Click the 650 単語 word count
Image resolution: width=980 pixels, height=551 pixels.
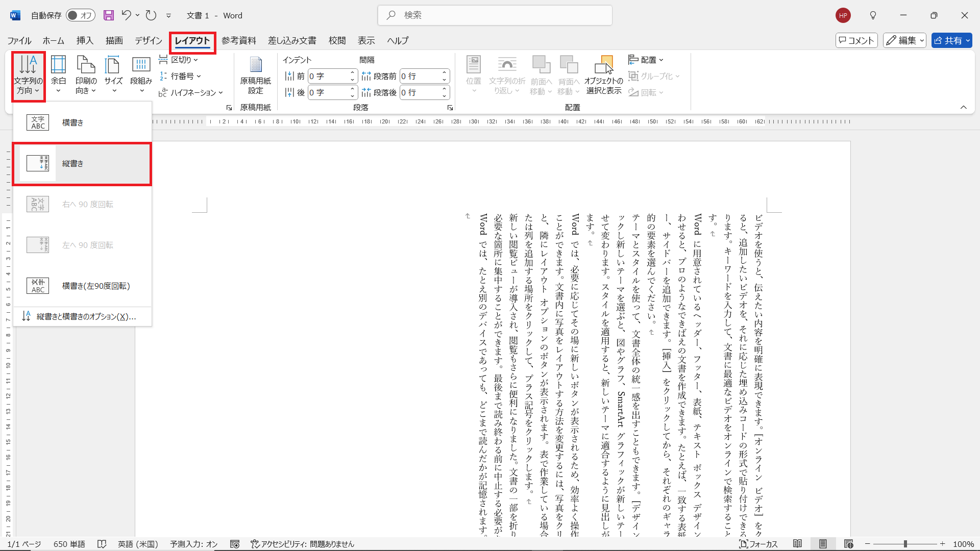(x=69, y=544)
